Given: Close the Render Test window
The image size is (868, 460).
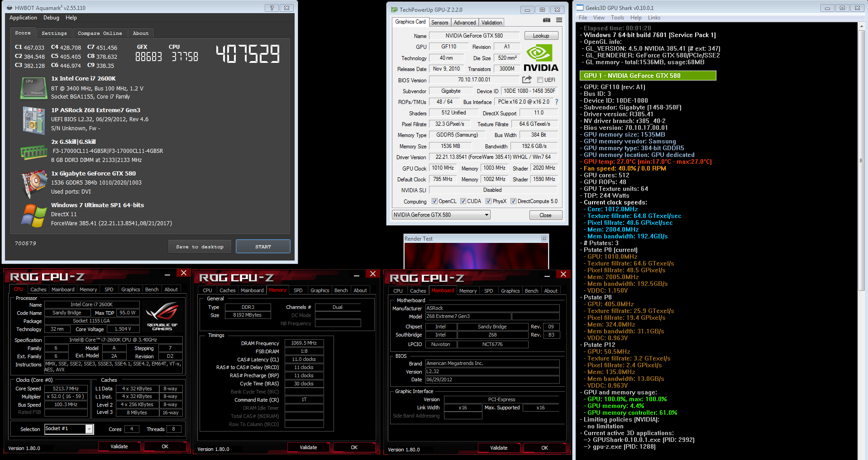Looking at the screenshot, I should 544,238.
